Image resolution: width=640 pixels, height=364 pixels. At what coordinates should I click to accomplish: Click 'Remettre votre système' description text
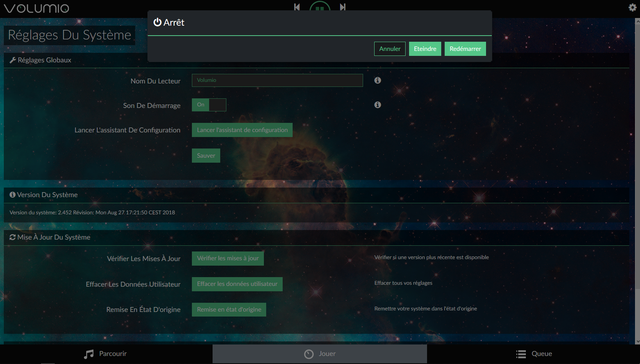click(426, 309)
